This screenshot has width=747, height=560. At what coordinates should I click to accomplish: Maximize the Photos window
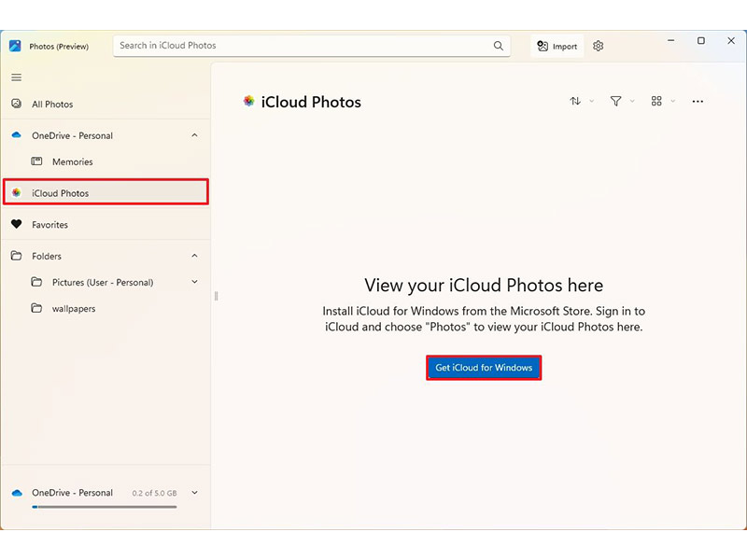click(701, 41)
